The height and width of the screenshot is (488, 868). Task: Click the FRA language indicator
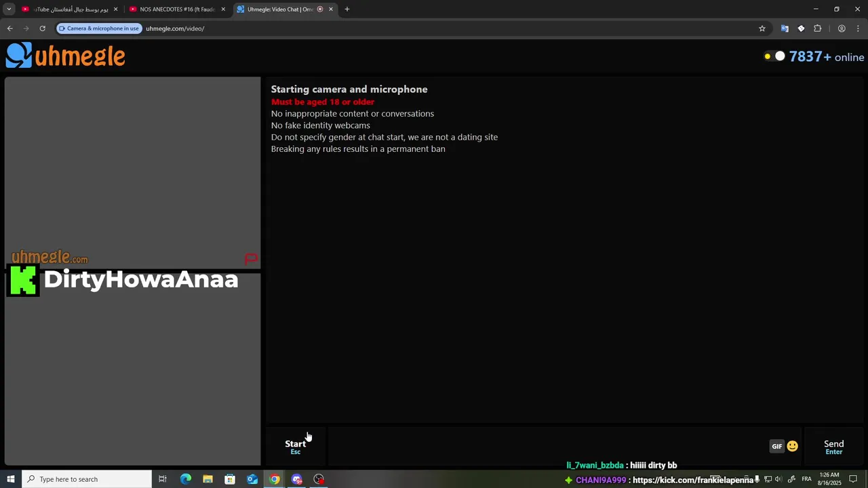(x=807, y=479)
